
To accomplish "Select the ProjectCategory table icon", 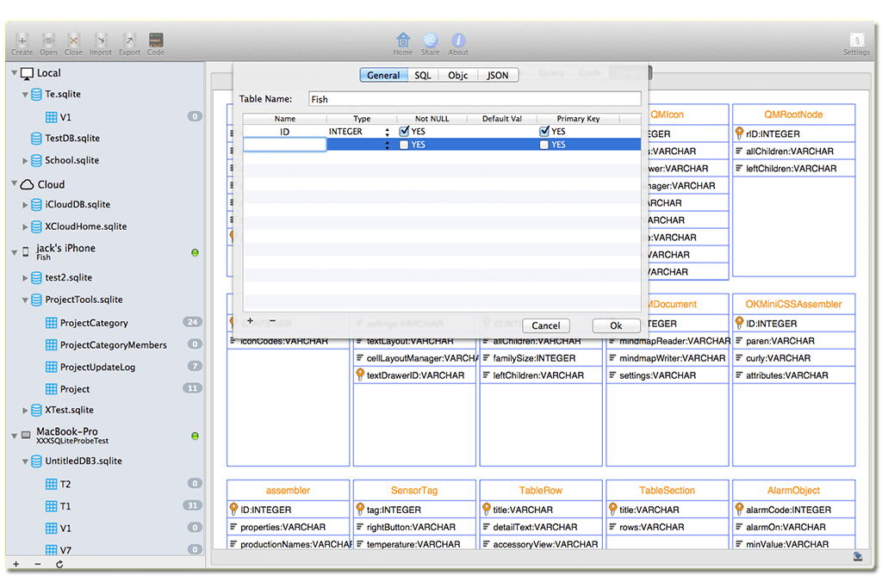I will point(51,323).
